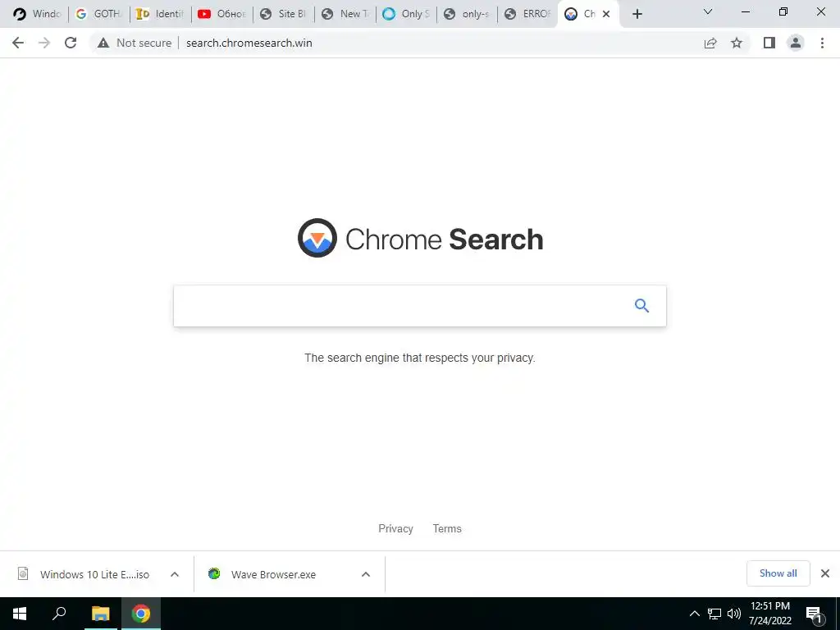Expand options for Windows 10 Lite iso download
840x630 pixels.
175,574
